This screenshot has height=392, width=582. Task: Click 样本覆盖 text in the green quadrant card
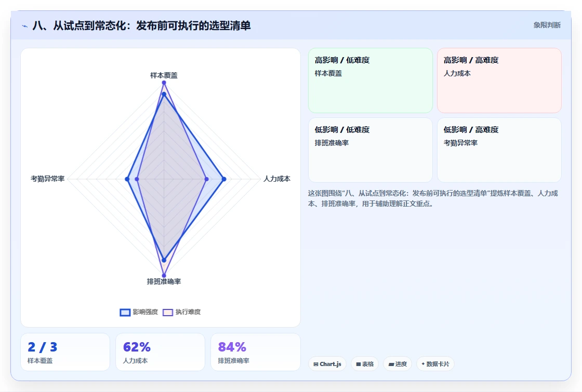click(x=328, y=73)
